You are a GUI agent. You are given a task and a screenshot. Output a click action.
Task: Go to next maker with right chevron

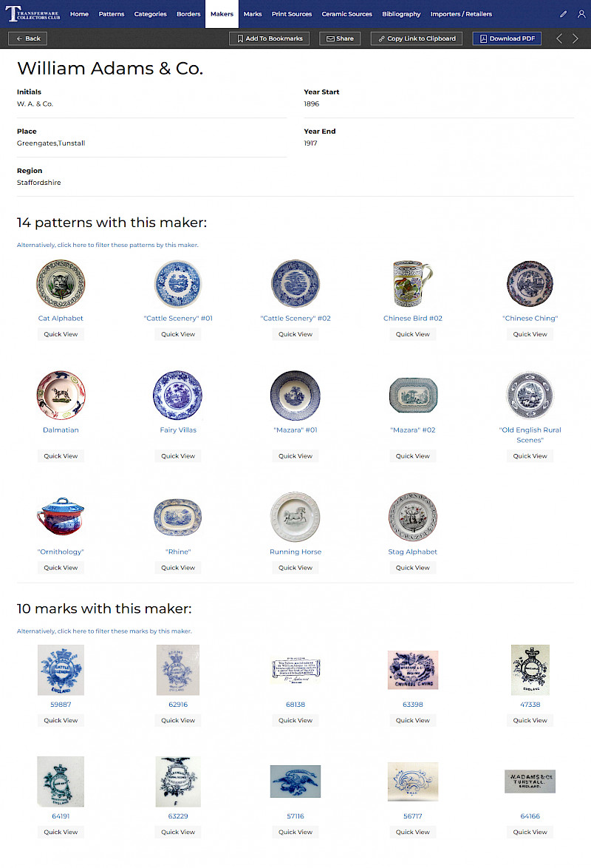pos(575,38)
